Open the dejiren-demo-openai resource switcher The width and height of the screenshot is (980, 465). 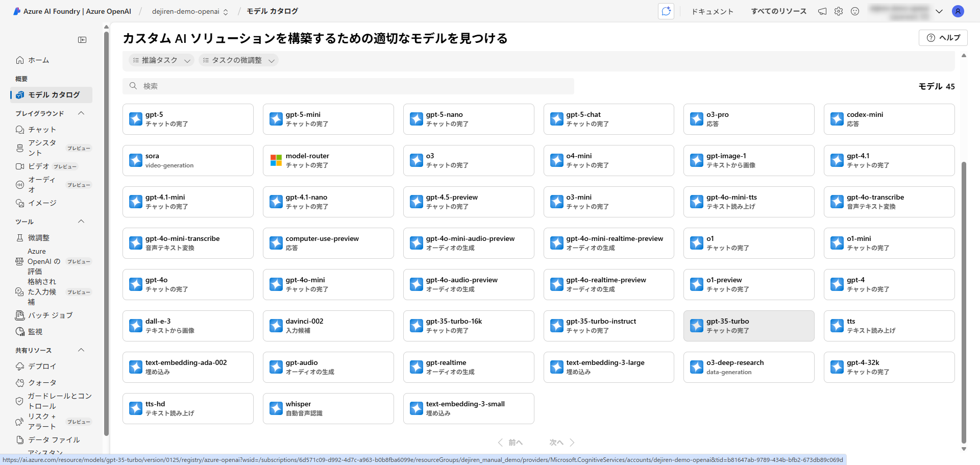point(190,11)
